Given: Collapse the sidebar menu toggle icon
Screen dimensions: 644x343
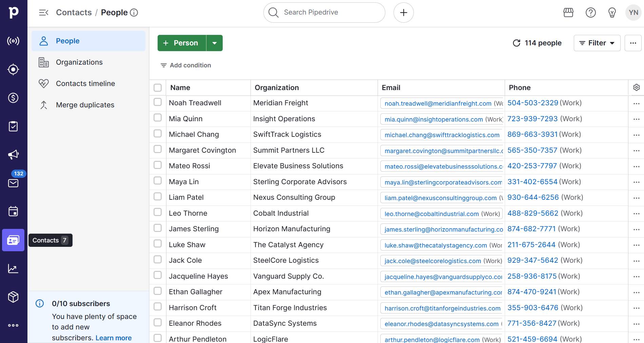Looking at the screenshot, I should pyautogui.click(x=44, y=13).
